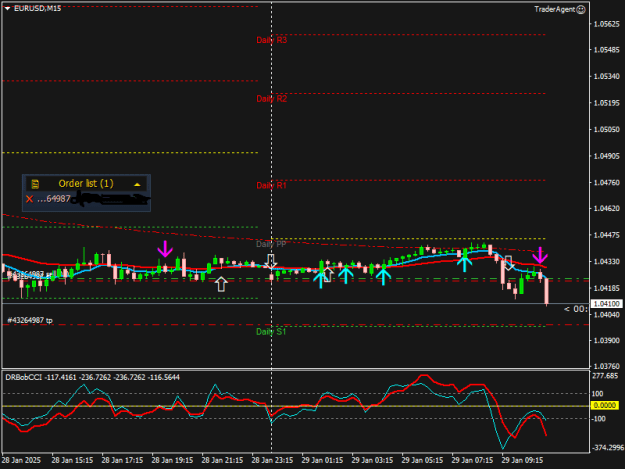Click the EURUSD,M15 chart title

(x=37, y=8)
